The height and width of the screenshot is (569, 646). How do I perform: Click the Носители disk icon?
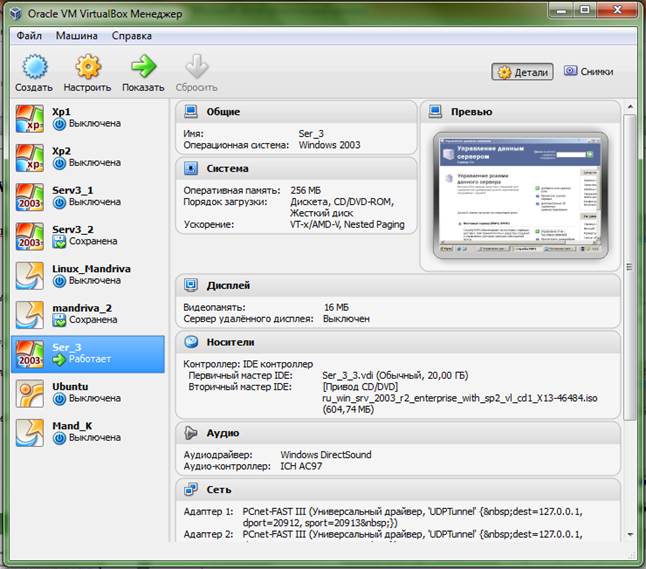pos(191,342)
